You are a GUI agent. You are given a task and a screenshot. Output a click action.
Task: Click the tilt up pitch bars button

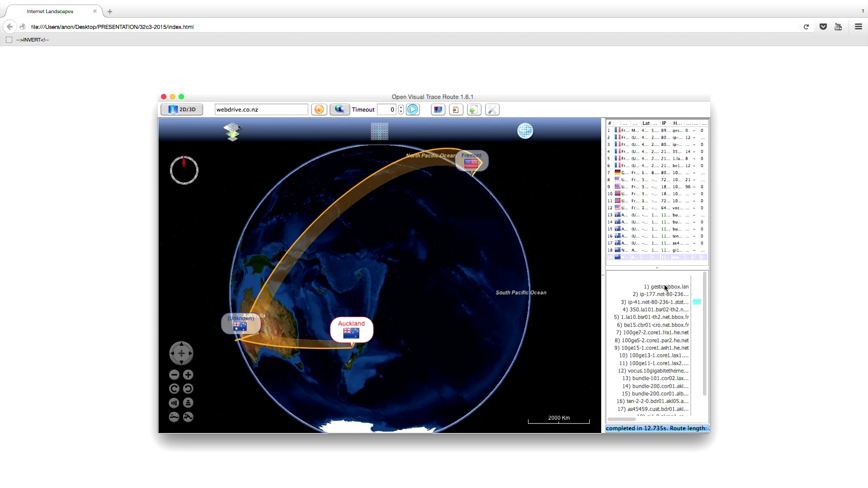click(x=175, y=403)
